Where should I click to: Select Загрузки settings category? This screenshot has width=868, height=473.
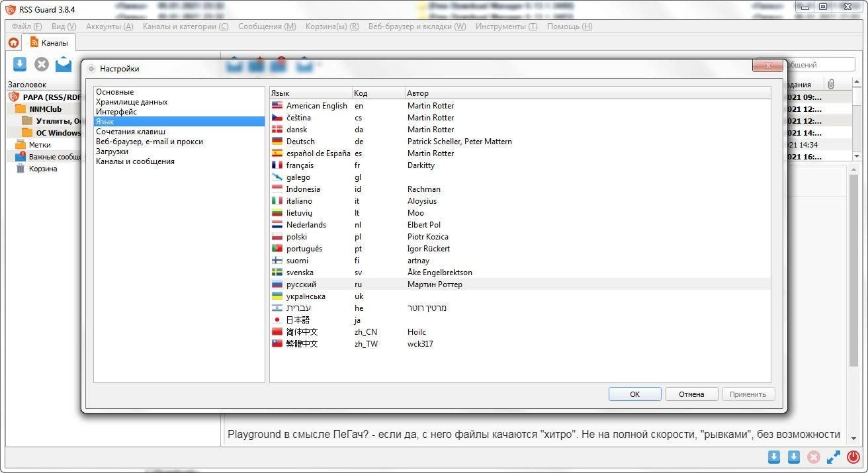(x=179, y=151)
